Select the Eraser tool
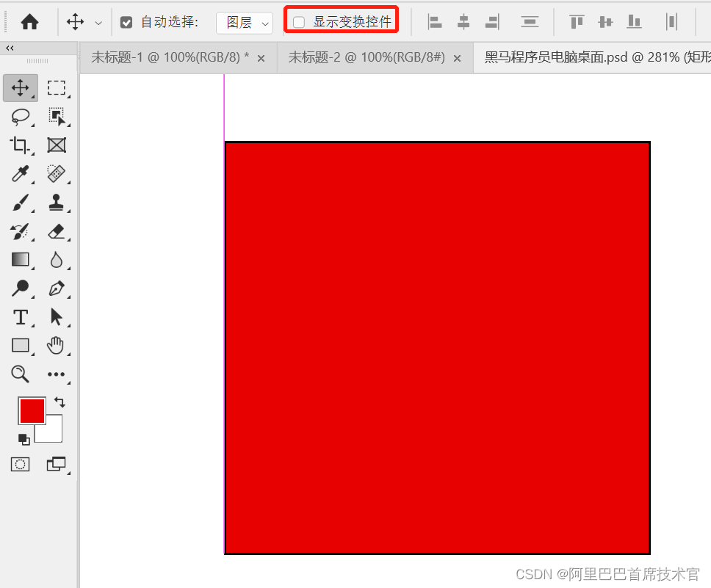Image resolution: width=711 pixels, height=588 pixels. 57,232
